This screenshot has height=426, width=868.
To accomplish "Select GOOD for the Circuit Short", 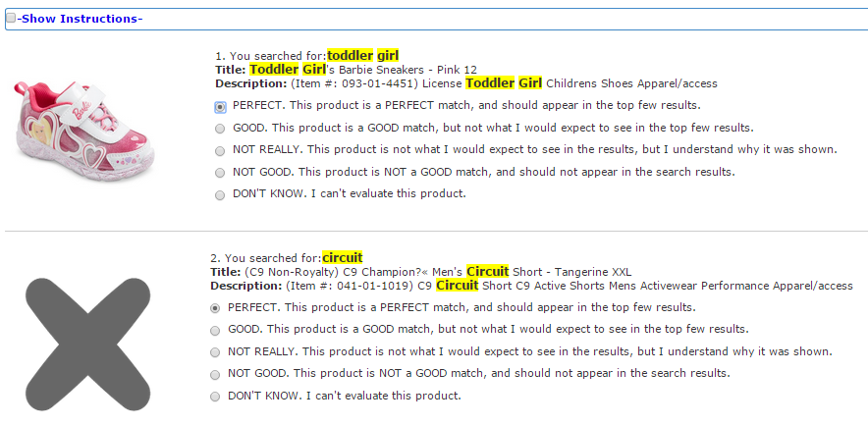I will [215, 331].
